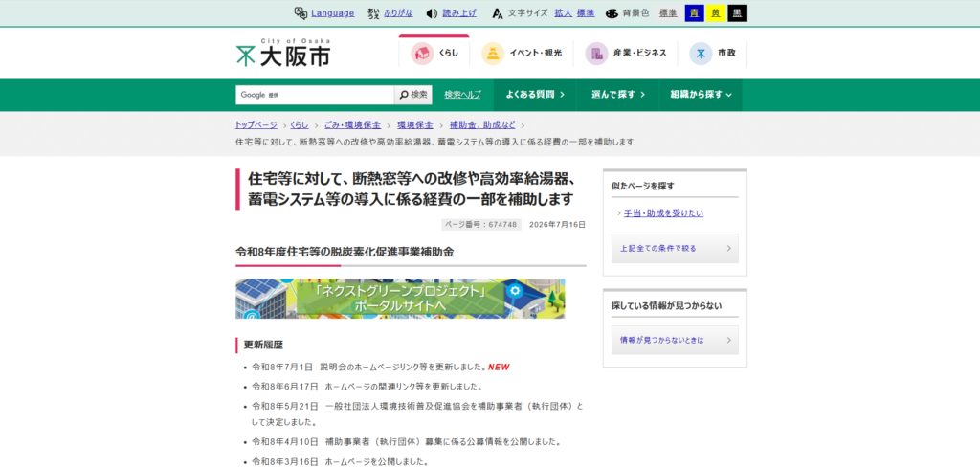Click the 文字サイズ font size icon
Image resolution: width=980 pixels, height=468 pixels.
(498, 13)
